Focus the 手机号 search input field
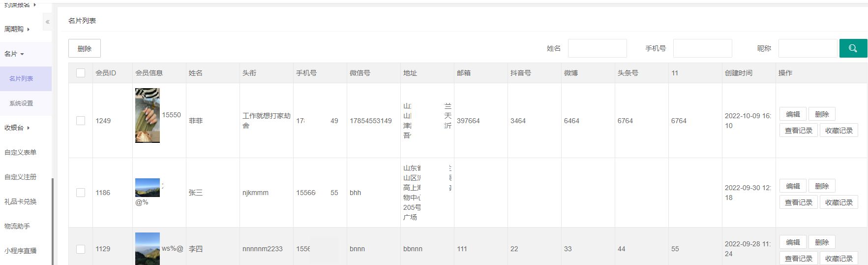 coord(702,48)
